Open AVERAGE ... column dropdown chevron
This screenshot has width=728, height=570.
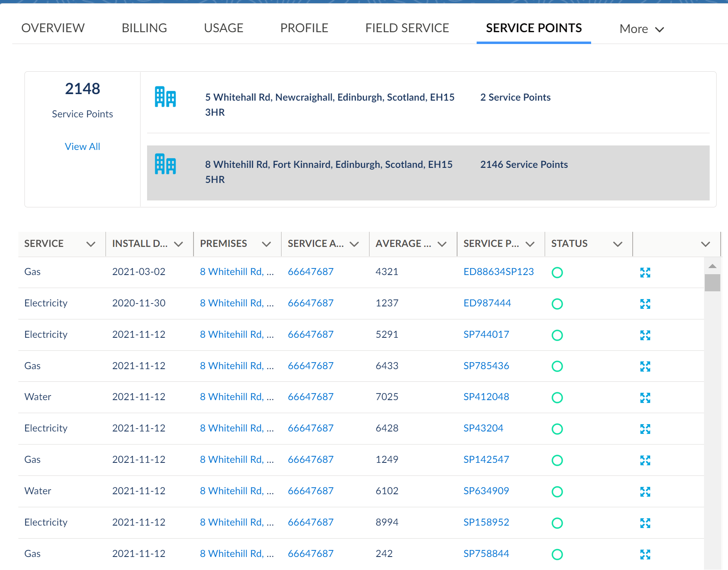click(x=442, y=244)
